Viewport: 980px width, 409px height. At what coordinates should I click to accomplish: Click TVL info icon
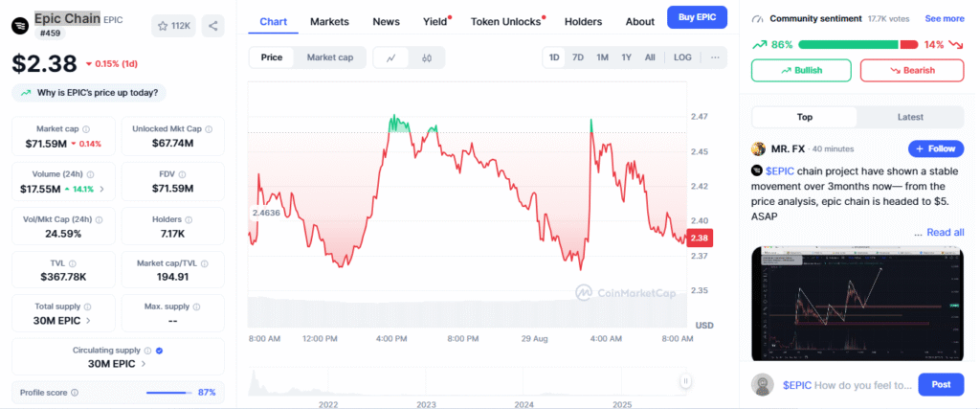tap(73, 264)
